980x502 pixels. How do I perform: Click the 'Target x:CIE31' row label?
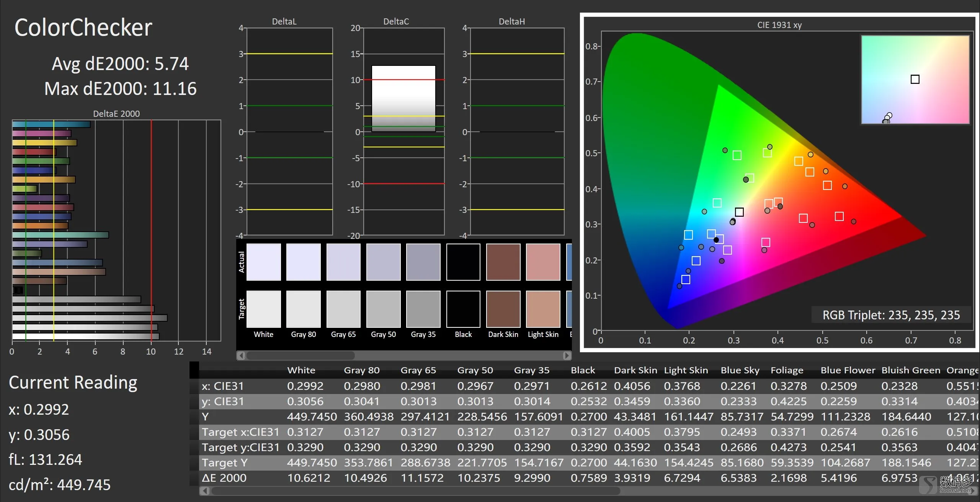click(240, 432)
